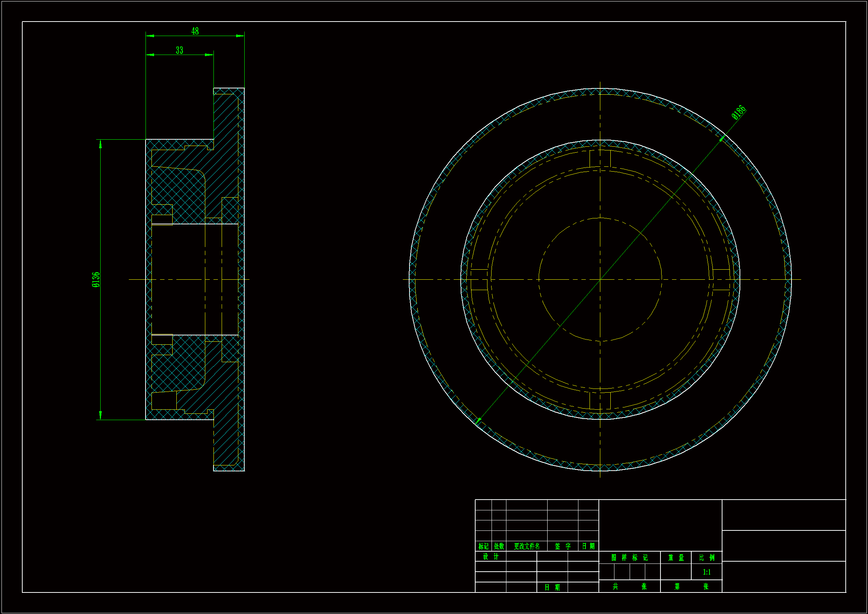The width and height of the screenshot is (868, 614).
Task: Click the Ø136 diameter dimension text
Action: (96, 280)
